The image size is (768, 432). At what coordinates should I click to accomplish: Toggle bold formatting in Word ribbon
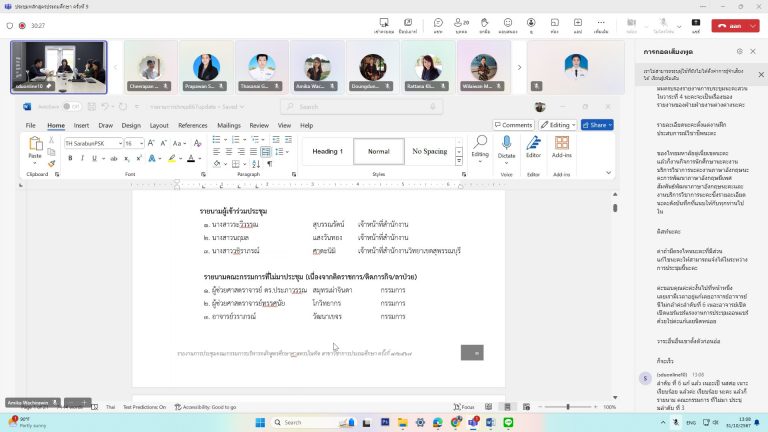69,158
